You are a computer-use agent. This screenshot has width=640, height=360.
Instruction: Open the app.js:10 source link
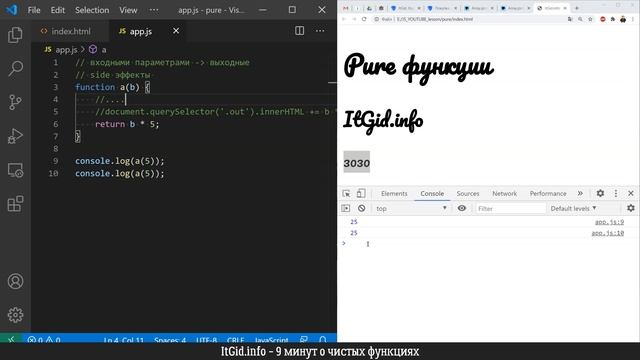[608, 233]
